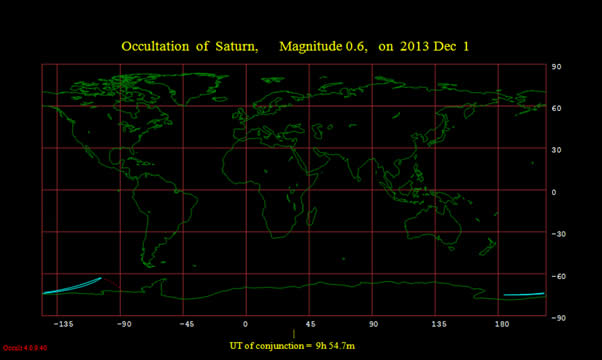Click the cyan occultation path near Antarctica's left edge
602x360 pixels.
[72, 286]
